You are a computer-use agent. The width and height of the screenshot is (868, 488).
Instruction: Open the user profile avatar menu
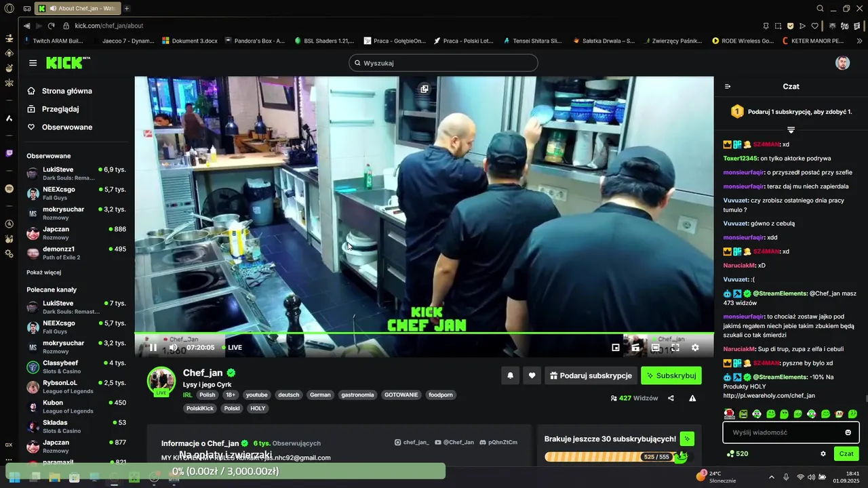[842, 63]
